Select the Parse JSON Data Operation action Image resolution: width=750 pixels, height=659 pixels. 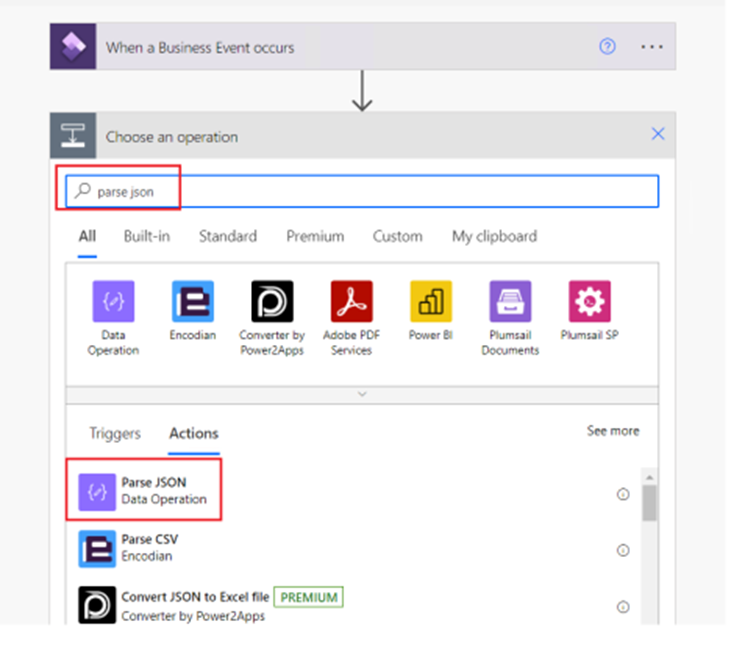[353, 492]
